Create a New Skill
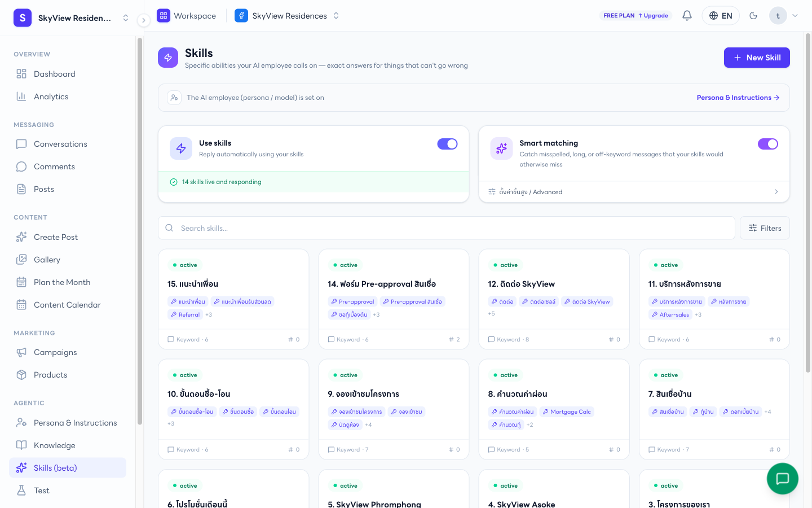Image resolution: width=812 pixels, height=508 pixels. pos(757,58)
